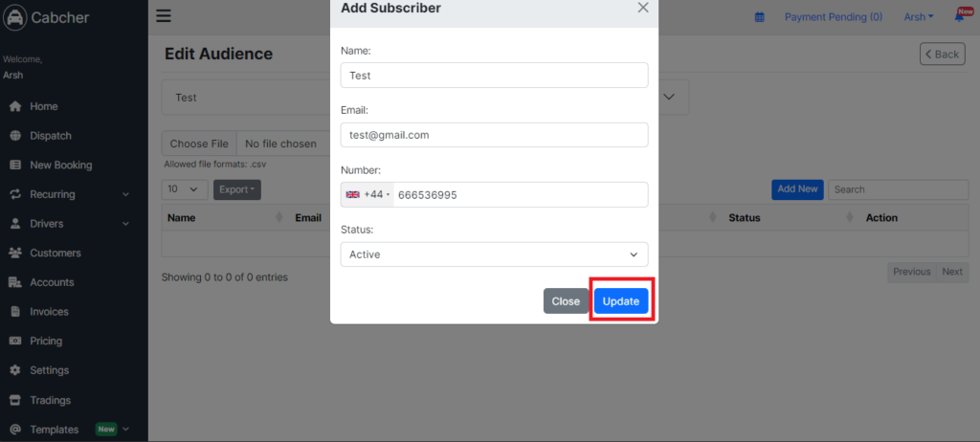The width and height of the screenshot is (980, 442).
Task: Select the Settings gear icon
Action: pyautogui.click(x=15, y=370)
